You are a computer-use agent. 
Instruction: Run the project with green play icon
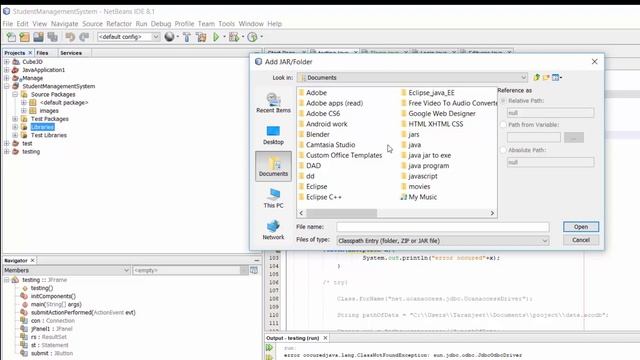[x=216, y=37]
